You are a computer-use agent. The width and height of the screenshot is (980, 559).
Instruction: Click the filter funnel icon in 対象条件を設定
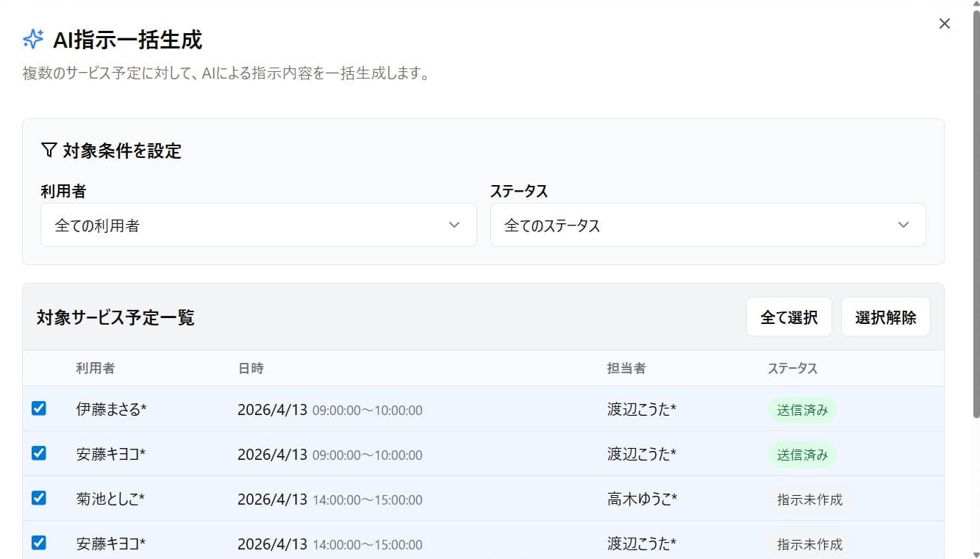[48, 149]
